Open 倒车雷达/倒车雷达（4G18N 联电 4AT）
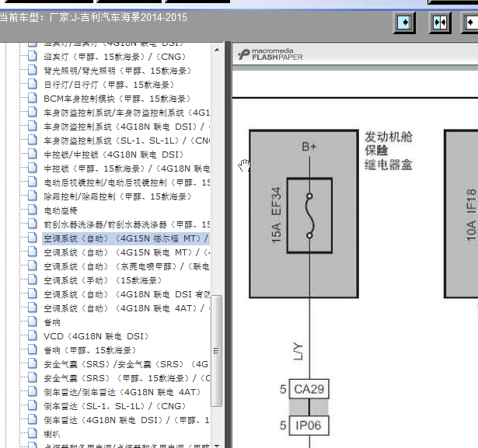 [x=122, y=393]
